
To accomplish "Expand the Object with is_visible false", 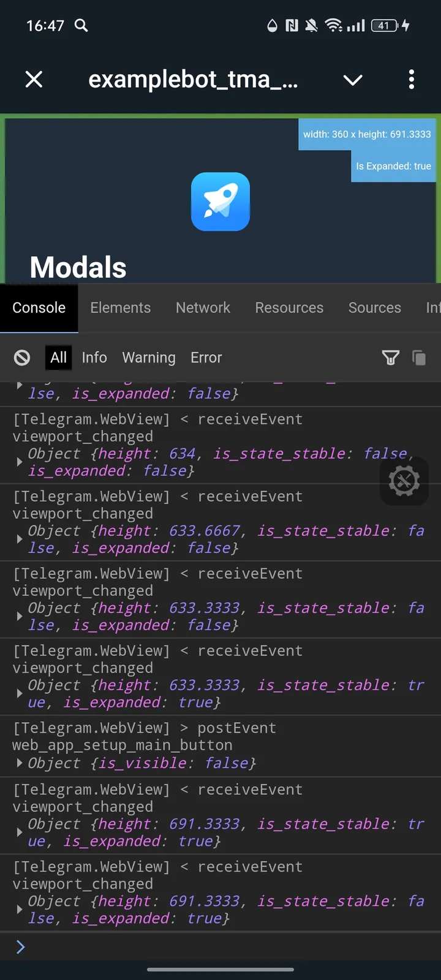I will [20, 763].
